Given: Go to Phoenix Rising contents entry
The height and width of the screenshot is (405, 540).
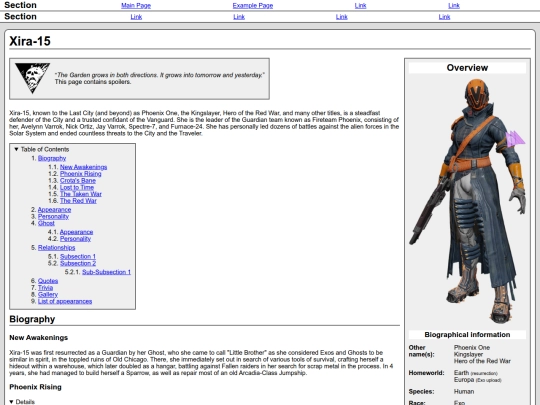Looking at the screenshot, I should coord(81,174).
